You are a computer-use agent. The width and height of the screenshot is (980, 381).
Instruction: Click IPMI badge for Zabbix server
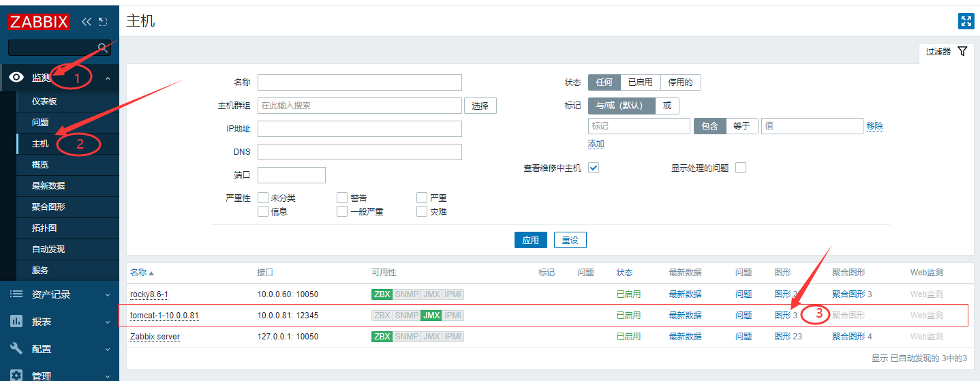(x=453, y=337)
